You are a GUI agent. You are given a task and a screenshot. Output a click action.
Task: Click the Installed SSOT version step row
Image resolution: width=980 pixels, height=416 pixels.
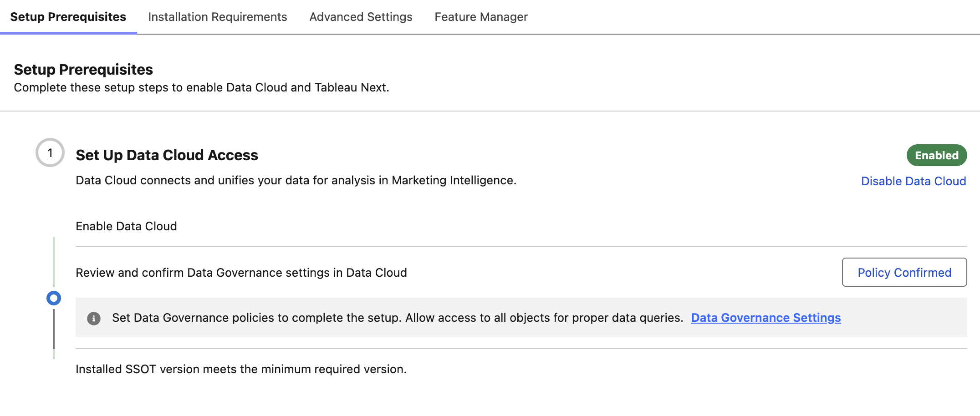pos(240,369)
